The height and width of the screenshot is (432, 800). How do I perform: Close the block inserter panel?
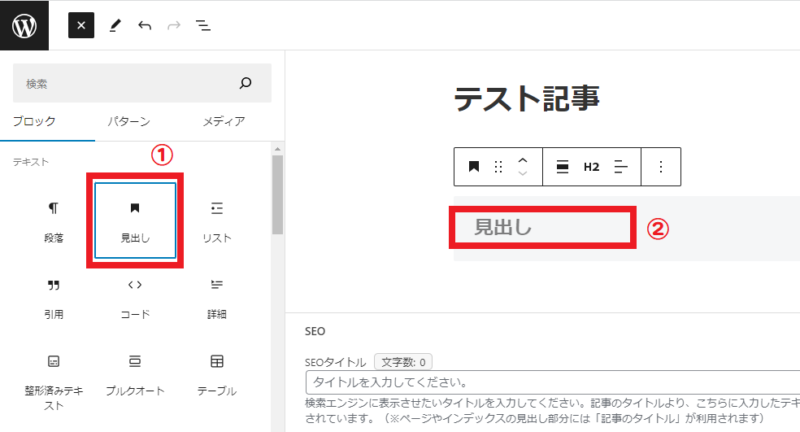click(x=81, y=26)
